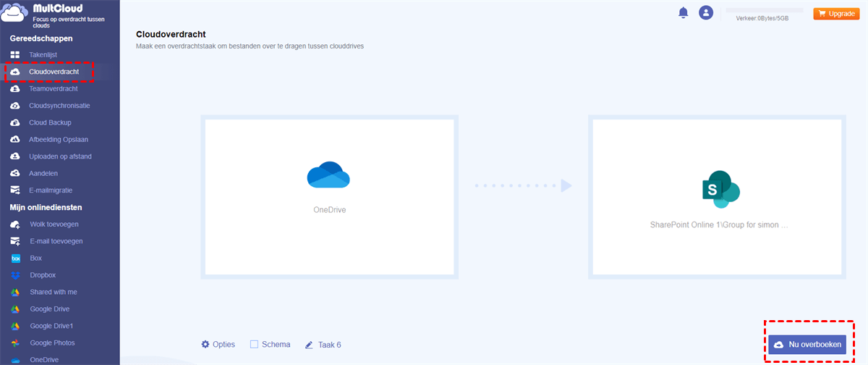The width and height of the screenshot is (868, 365).
Task: Open Takenlijst in sidebar
Action: (43, 54)
